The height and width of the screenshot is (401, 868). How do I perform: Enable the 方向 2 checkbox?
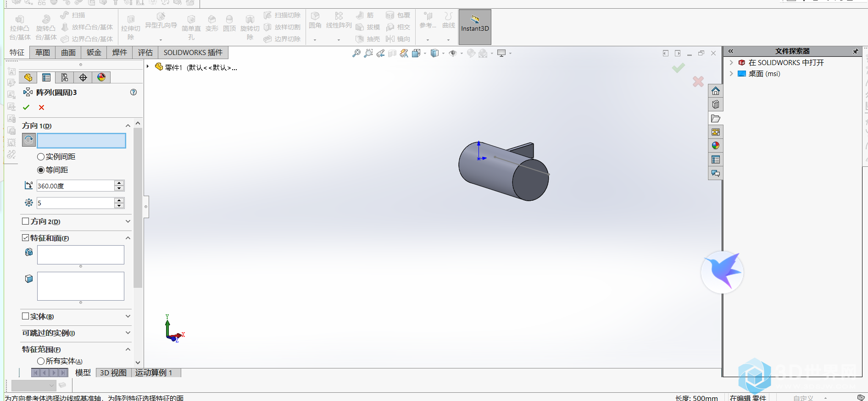point(26,221)
